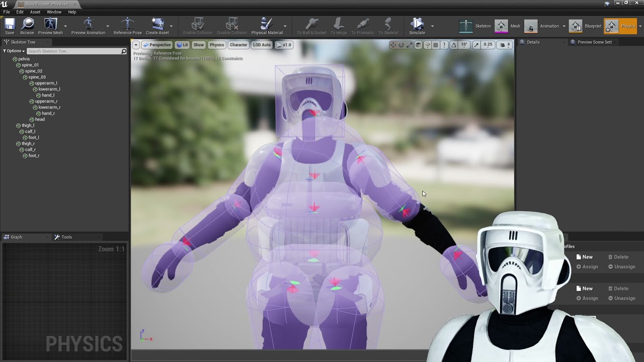
Task: Open the Character viewport menu
Action: coord(238,45)
